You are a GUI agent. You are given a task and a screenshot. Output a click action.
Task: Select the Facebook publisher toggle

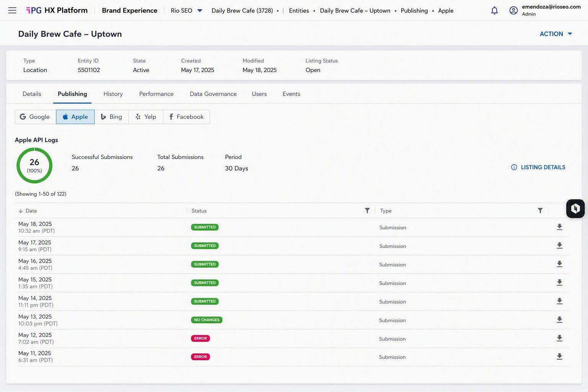(186, 117)
